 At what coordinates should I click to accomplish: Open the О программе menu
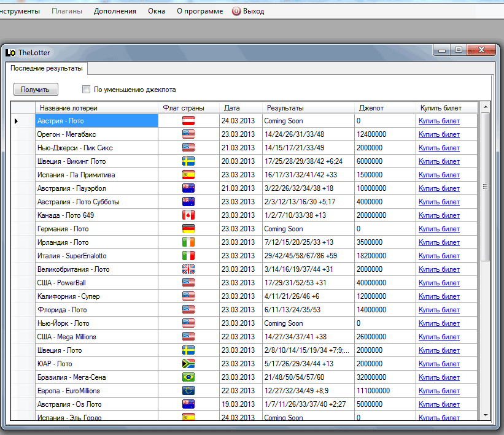click(200, 11)
